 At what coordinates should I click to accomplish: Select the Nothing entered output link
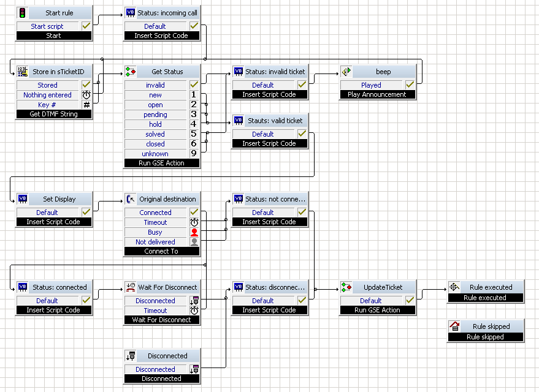click(47, 95)
